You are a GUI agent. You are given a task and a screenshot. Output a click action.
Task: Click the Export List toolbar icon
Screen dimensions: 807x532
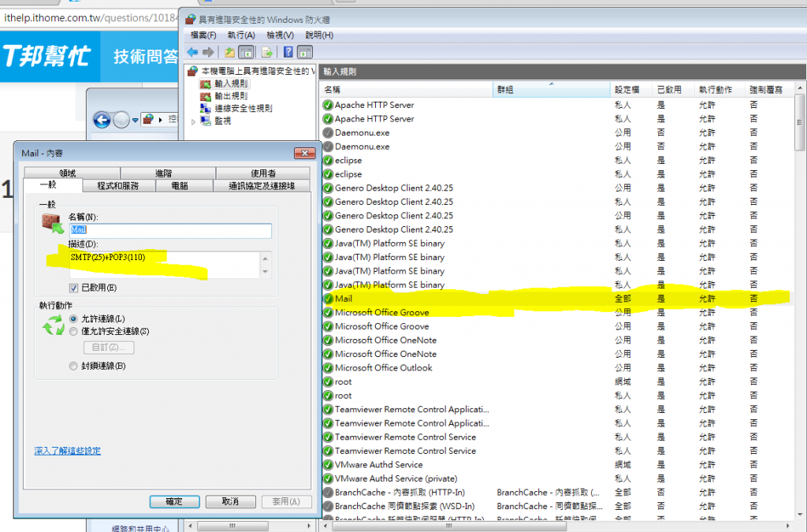click(266, 52)
